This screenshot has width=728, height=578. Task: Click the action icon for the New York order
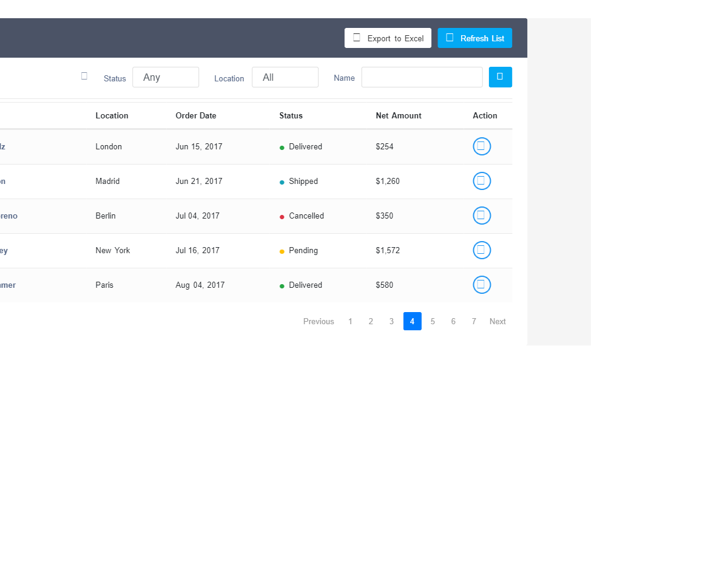click(x=482, y=250)
